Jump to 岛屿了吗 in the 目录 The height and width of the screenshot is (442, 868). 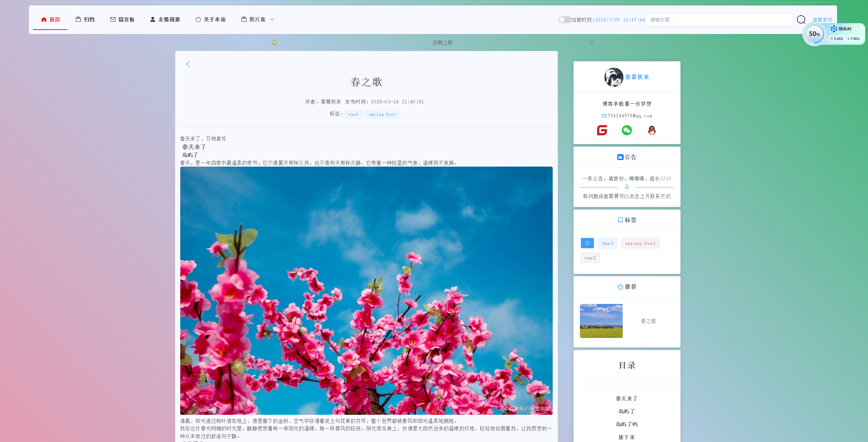[627, 424]
